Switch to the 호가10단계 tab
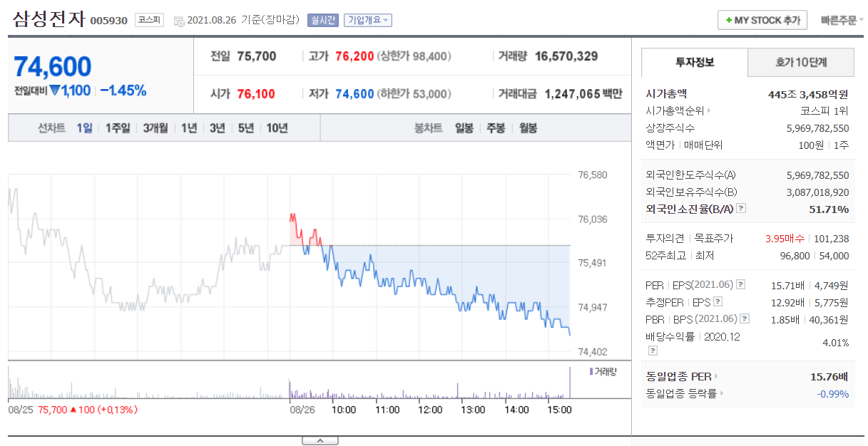 801,63
